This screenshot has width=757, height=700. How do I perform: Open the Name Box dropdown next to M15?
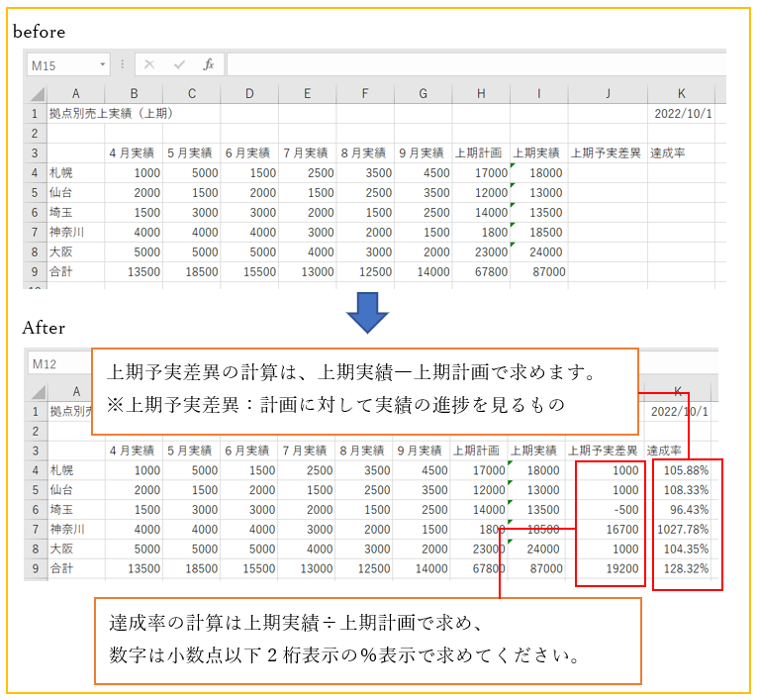[x=103, y=64]
